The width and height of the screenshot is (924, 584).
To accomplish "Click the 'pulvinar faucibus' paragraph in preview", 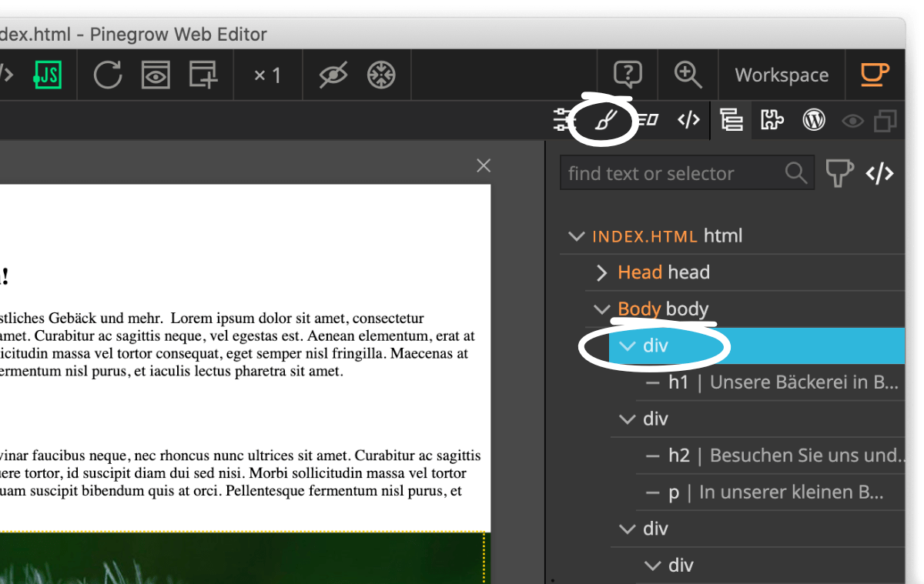I will pos(240,473).
